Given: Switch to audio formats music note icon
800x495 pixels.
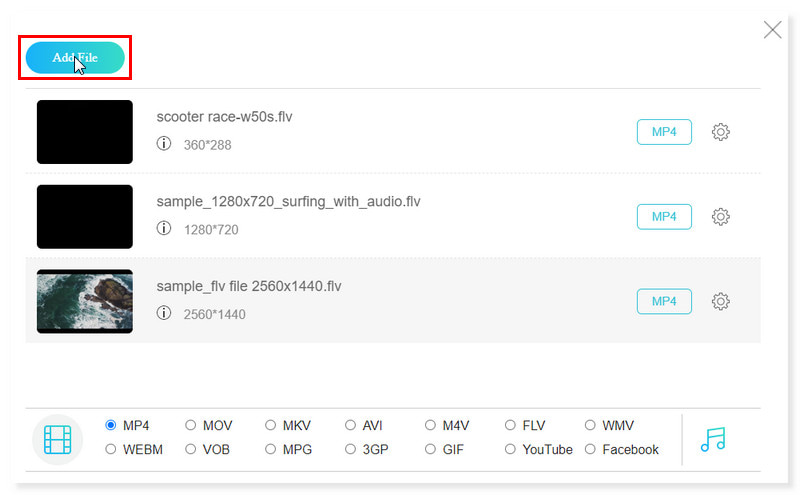Looking at the screenshot, I should click(x=713, y=439).
